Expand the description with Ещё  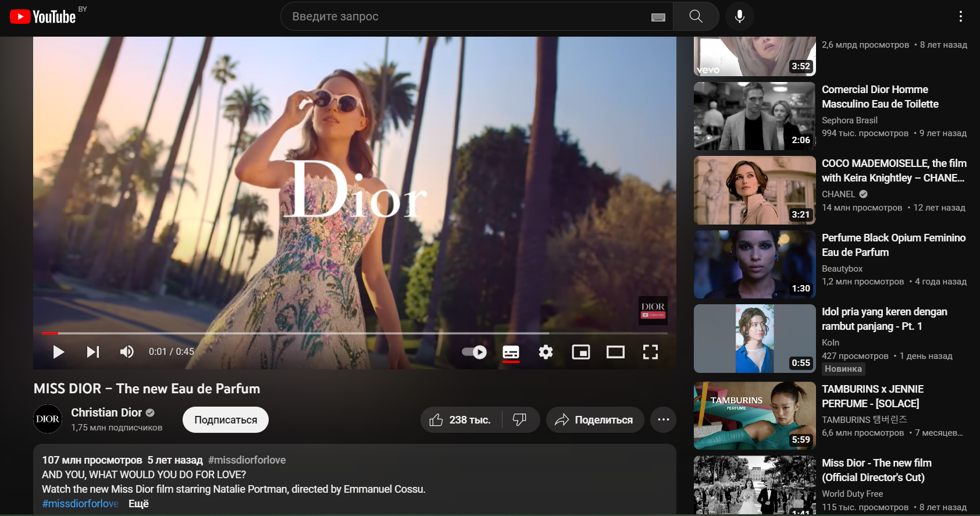(138, 504)
